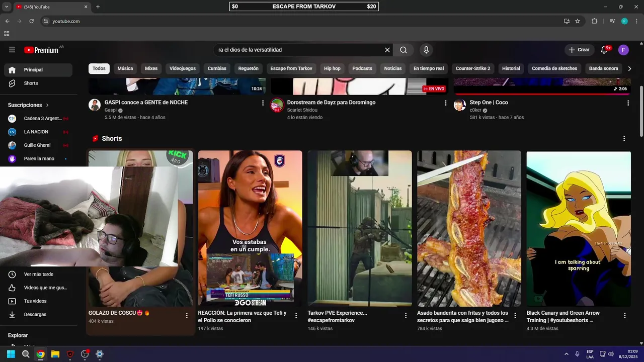The image size is (644, 362).
Task: Open a new Chrome tab
Action: point(98,7)
